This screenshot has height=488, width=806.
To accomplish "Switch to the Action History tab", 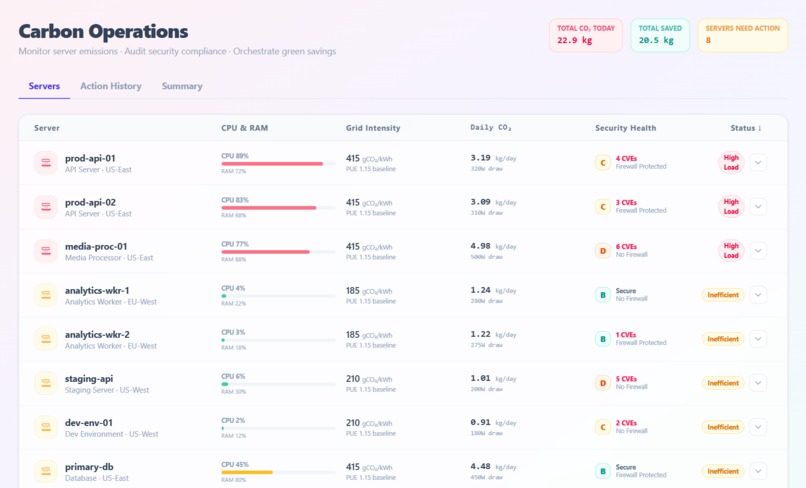I will pyautogui.click(x=111, y=86).
